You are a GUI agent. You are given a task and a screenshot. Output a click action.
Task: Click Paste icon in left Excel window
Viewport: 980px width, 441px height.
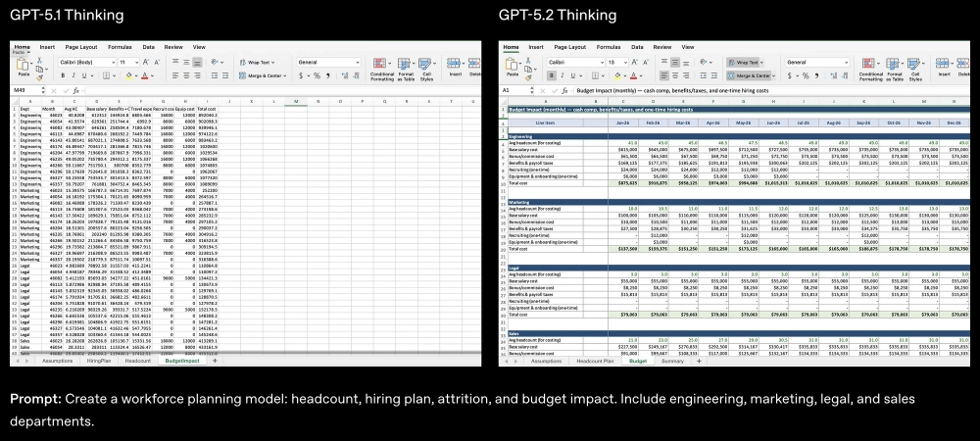coord(24,68)
